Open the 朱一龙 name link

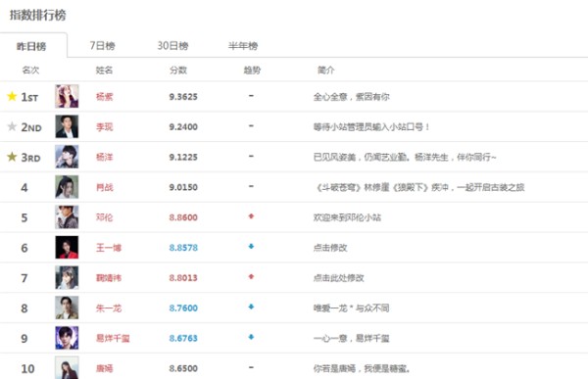coord(109,308)
